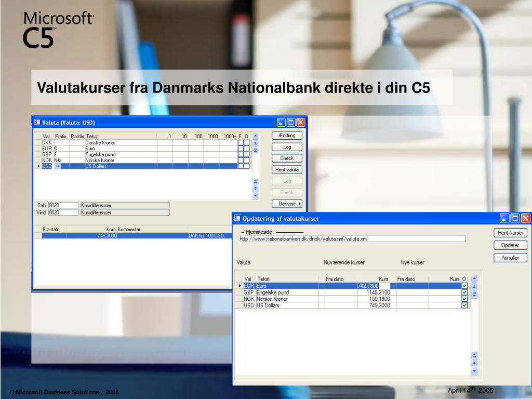
Task: Click page-up double arrow in Valuta currency list
Action: [256, 143]
